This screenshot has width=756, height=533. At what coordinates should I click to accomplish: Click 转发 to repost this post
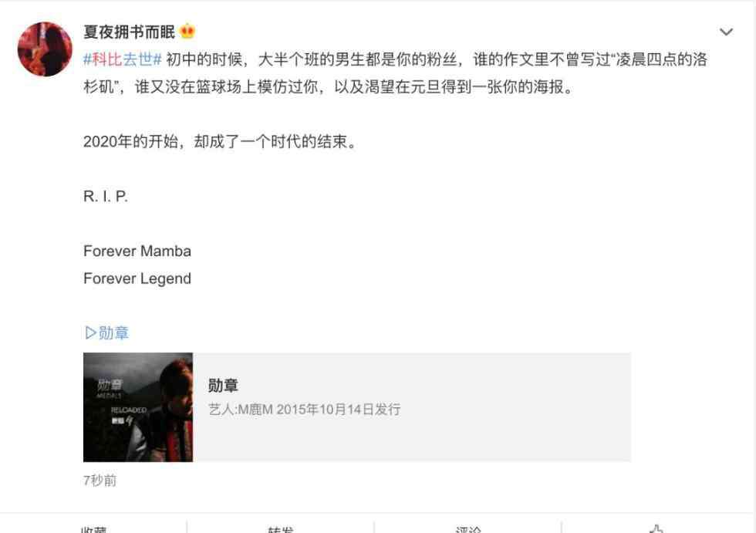tap(281, 529)
